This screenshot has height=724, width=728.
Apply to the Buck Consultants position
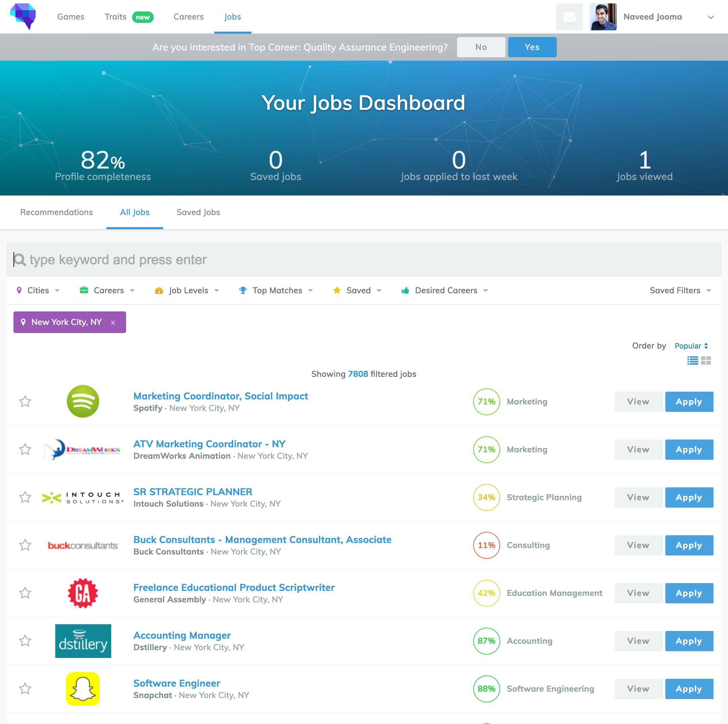coord(689,545)
